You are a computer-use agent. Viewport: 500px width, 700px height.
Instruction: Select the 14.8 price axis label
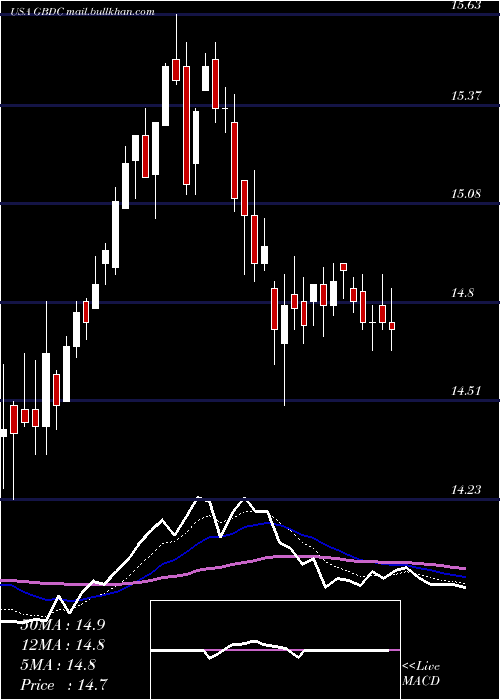pos(462,293)
